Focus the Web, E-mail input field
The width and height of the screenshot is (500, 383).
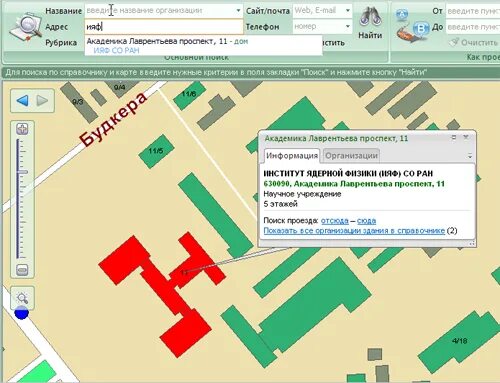[322, 11]
